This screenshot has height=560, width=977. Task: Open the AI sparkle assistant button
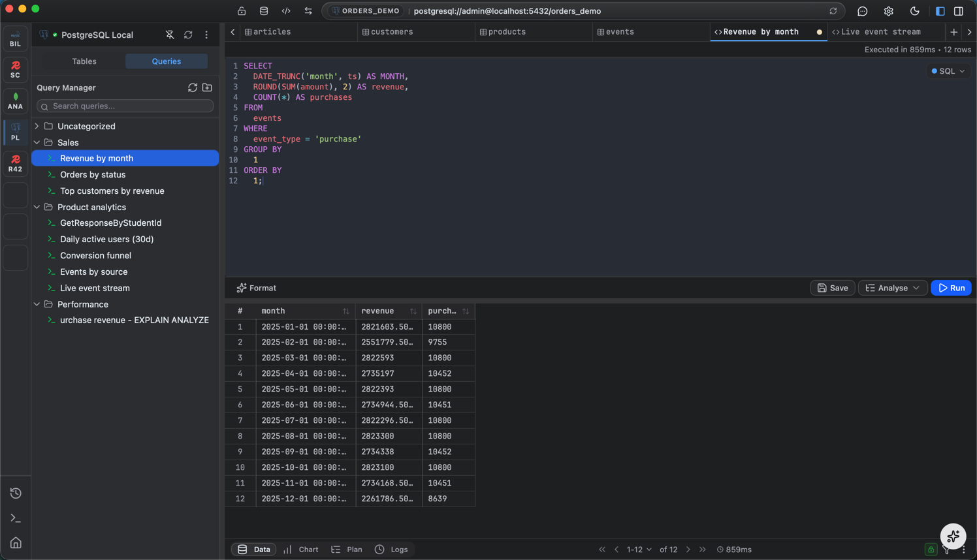tap(953, 537)
